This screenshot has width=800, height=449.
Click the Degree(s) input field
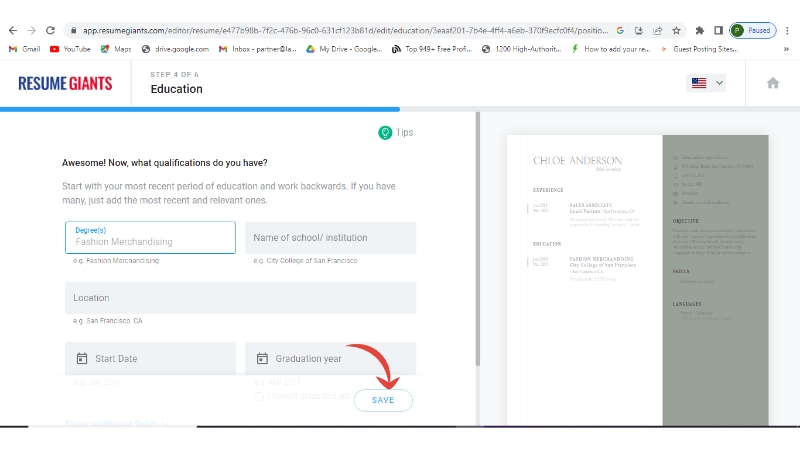[150, 238]
